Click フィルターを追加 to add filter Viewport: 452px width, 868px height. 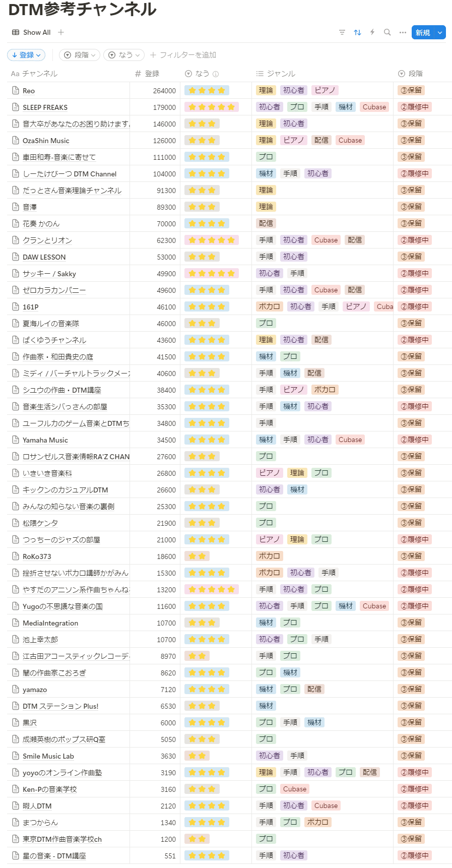[183, 55]
